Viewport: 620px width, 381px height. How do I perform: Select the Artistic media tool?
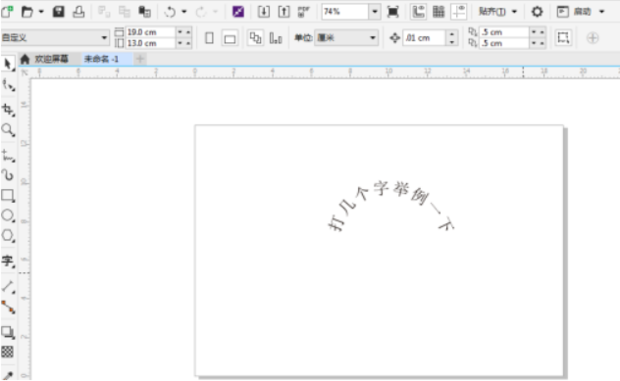8,175
